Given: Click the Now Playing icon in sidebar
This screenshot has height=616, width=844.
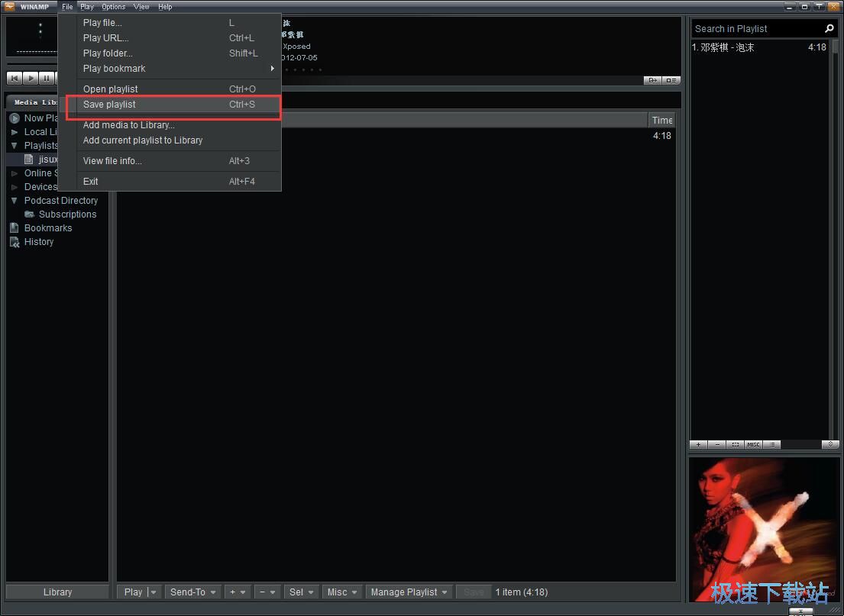Looking at the screenshot, I should point(15,118).
